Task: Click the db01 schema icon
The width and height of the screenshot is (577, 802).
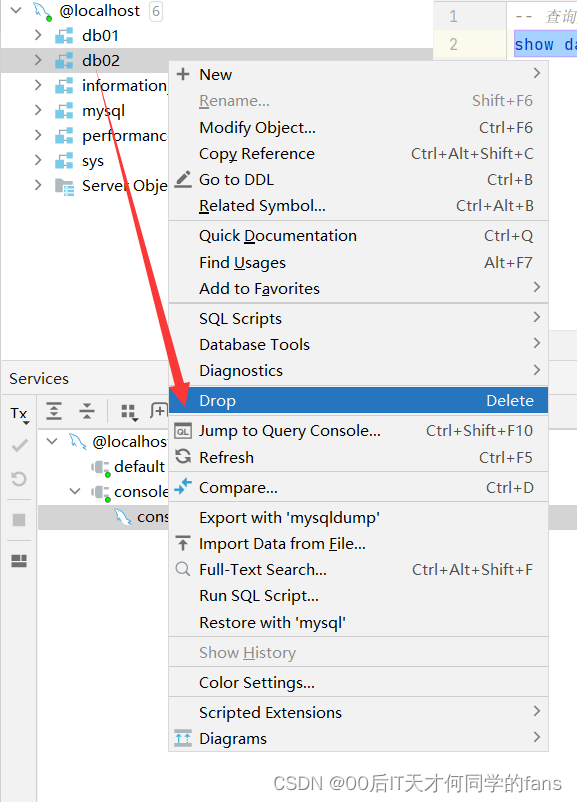Action: [64, 36]
